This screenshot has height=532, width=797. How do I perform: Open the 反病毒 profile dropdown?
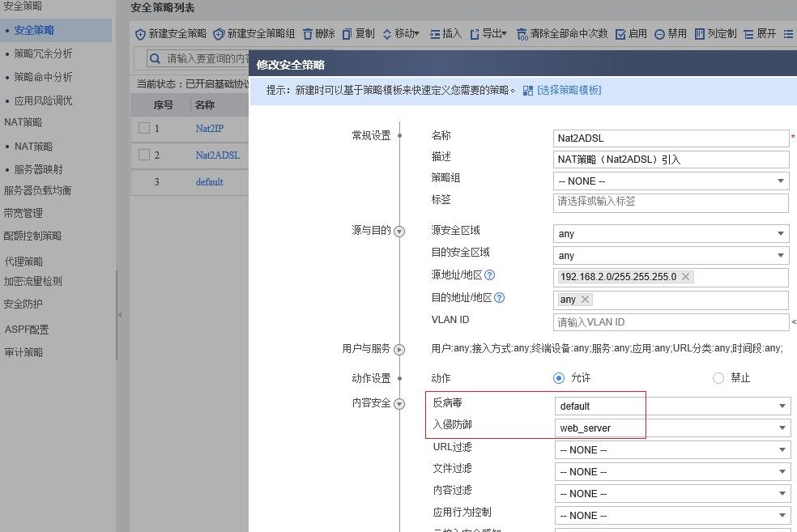coord(782,406)
